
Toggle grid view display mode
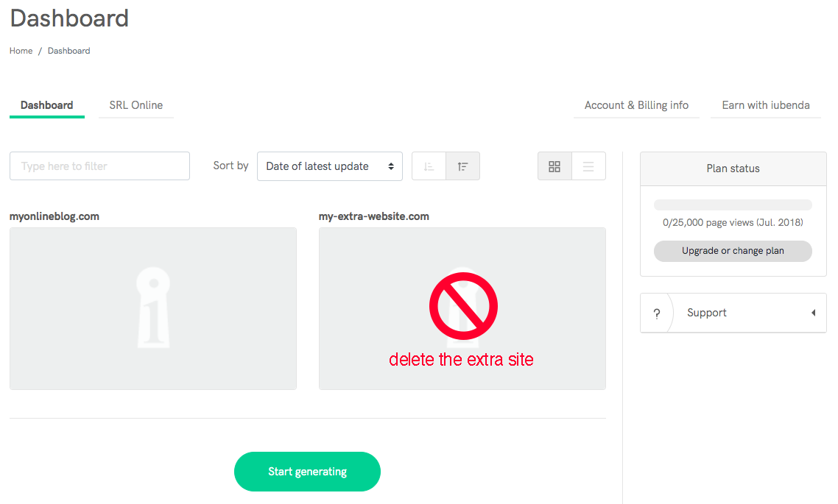[554, 166]
